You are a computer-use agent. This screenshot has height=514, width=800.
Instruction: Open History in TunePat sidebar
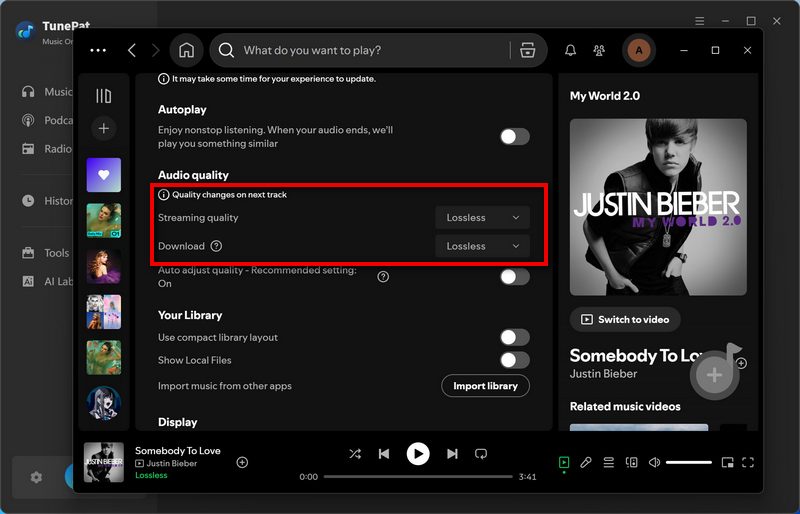click(47, 201)
